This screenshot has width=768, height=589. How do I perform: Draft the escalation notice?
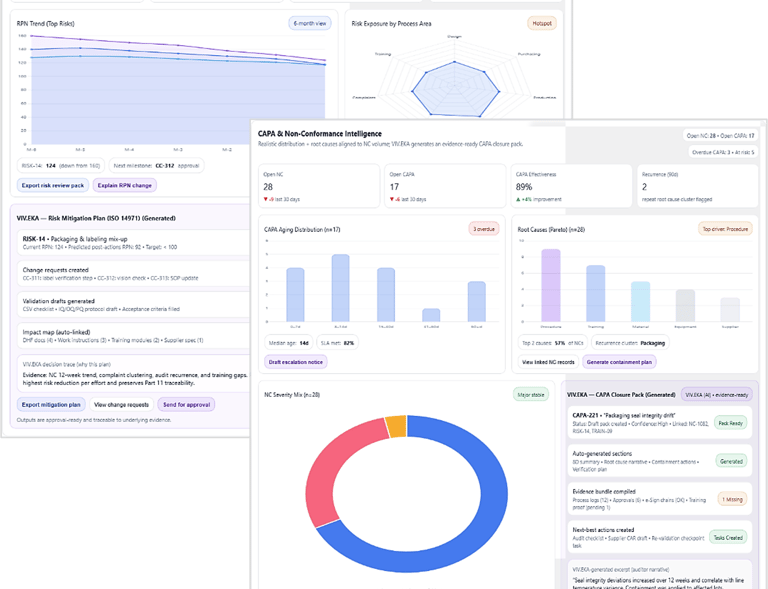click(295, 362)
